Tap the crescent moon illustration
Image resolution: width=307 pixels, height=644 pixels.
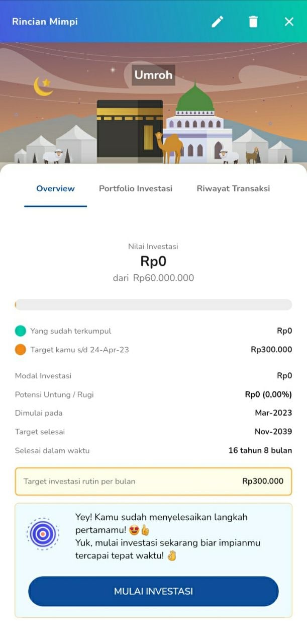(43, 86)
